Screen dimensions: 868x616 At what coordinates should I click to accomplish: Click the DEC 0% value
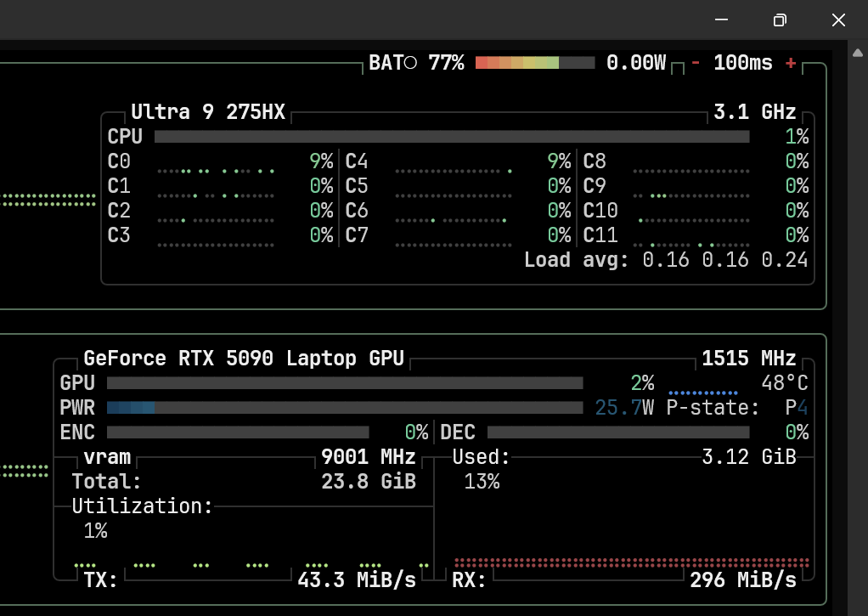pos(798,432)
